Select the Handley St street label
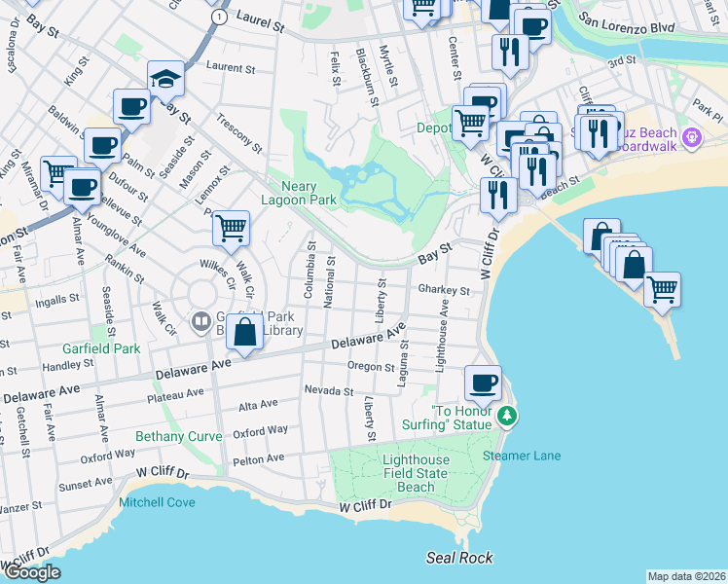Screen dimensions: 728x584 pos(68,366)
